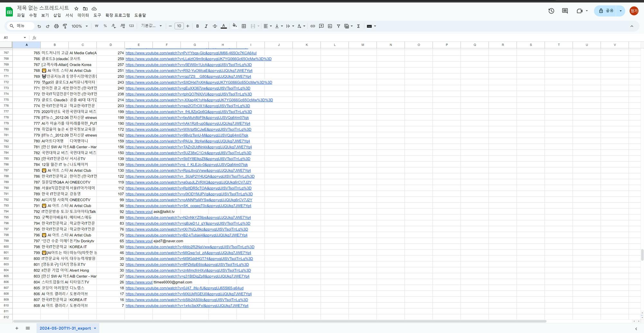Open the input tools keyboard dropdown
644x333 pixels.
click(371, 26)
